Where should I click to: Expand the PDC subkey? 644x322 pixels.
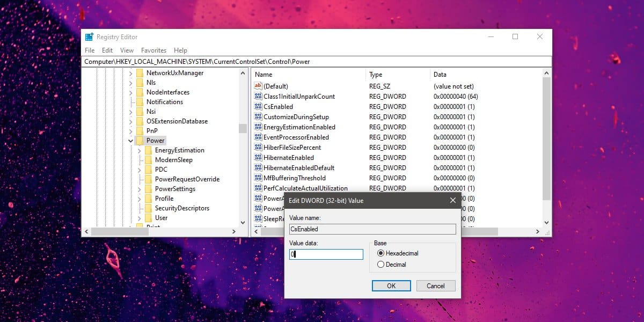coord(140,169)
